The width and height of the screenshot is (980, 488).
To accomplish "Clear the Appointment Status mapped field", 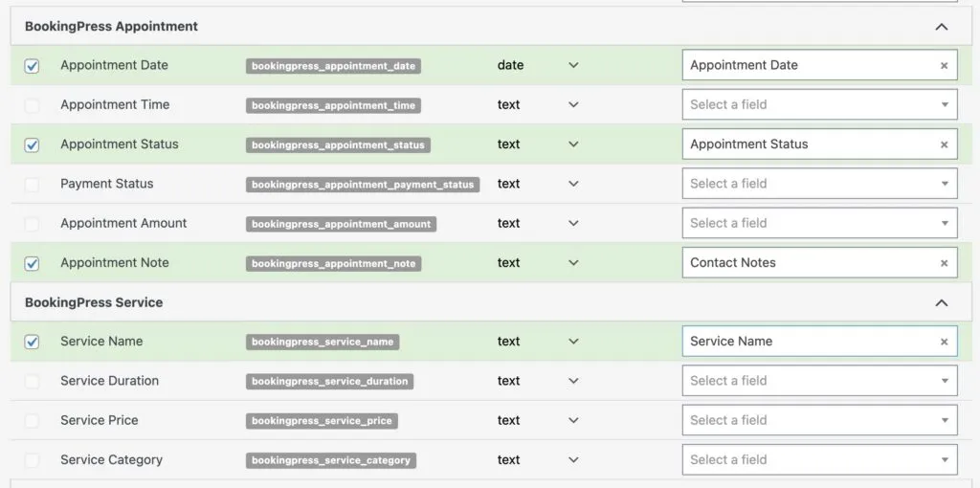I will (944, 144).
